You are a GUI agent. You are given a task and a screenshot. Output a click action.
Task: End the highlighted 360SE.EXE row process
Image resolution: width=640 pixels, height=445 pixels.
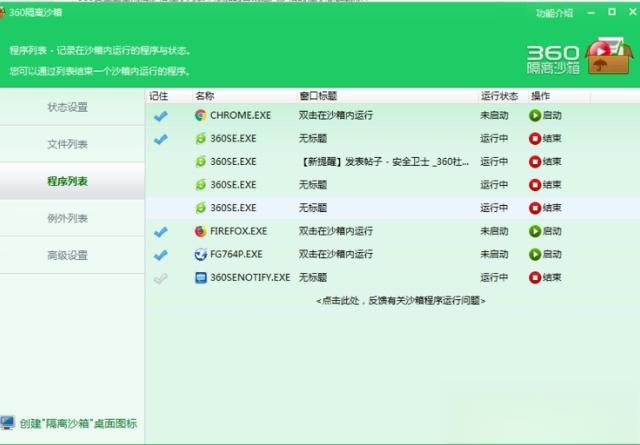[545, 208]
